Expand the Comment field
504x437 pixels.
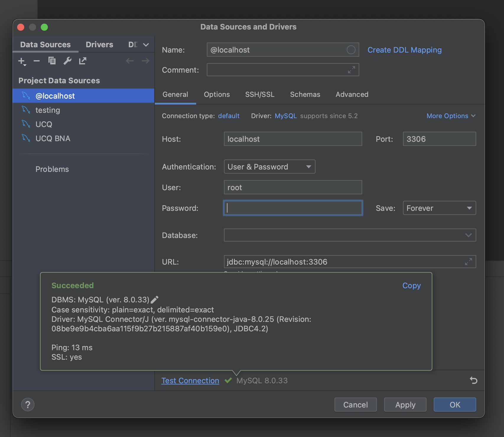pyautogui.click(x=351, y=70)
